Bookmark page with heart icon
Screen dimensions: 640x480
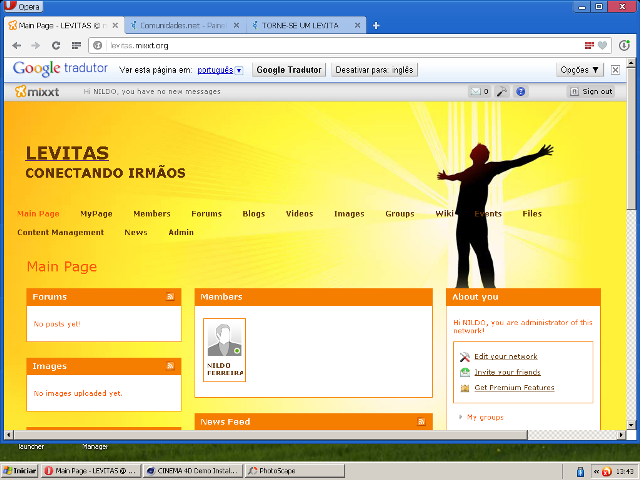click(602, 45)
